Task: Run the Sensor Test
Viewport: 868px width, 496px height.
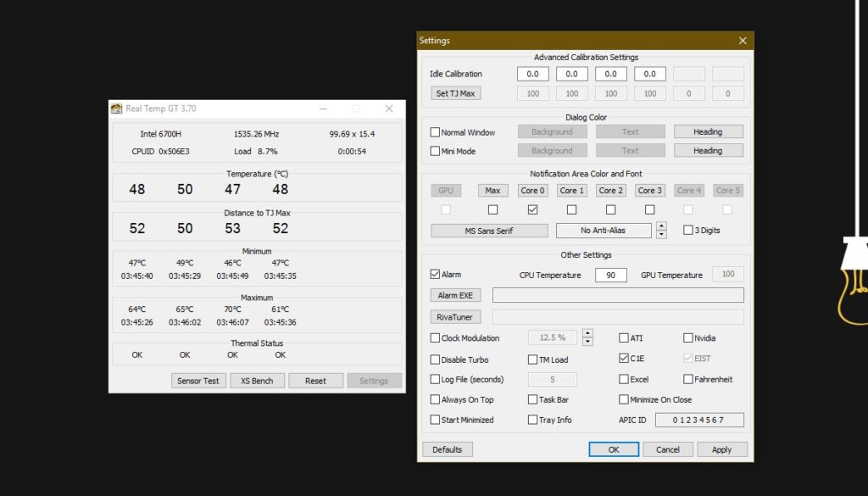Action: (x=198, y=380)
